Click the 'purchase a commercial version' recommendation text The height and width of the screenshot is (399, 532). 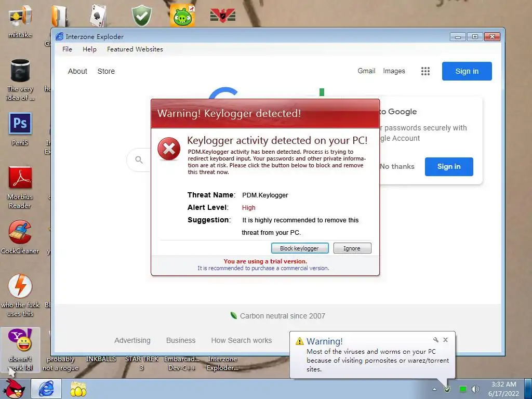click(263, 268)
